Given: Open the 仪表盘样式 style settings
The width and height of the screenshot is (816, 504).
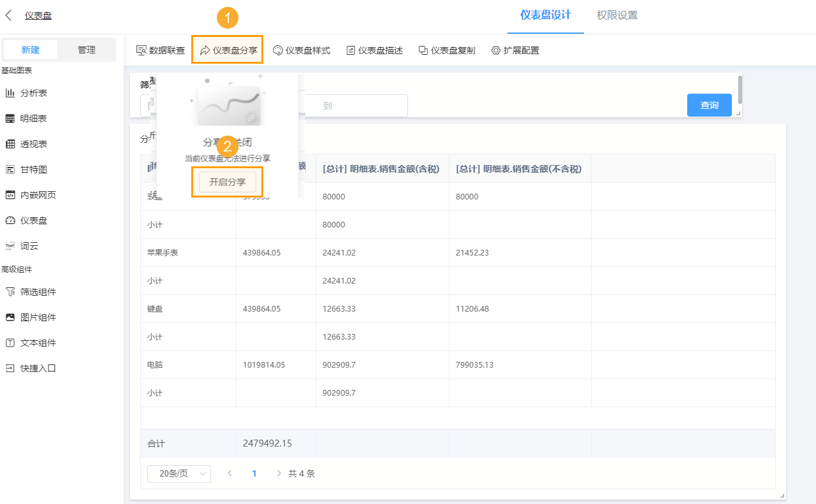Looking at the screenshot, I should [301, 49].
